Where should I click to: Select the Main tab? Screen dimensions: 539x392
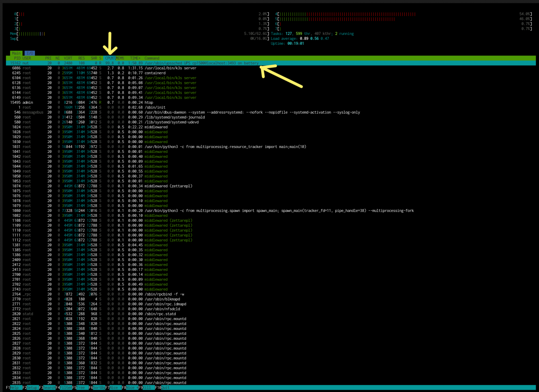(x=16, y=53)
